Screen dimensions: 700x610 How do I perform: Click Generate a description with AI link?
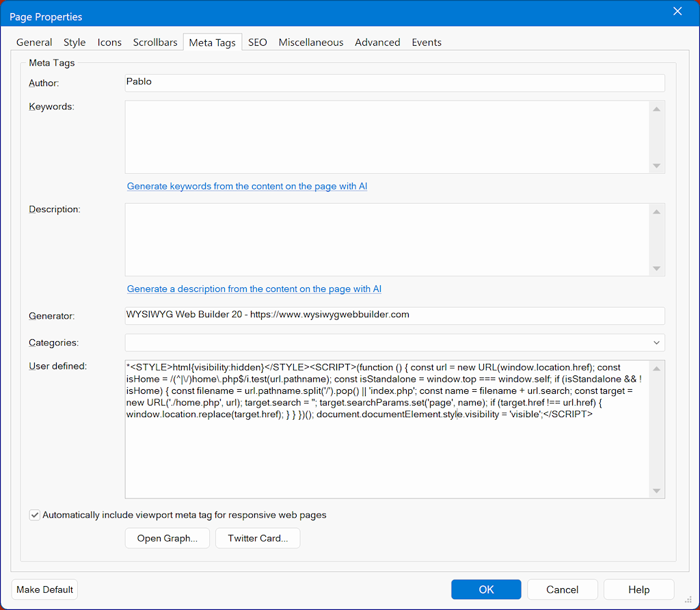coord(254,289)
